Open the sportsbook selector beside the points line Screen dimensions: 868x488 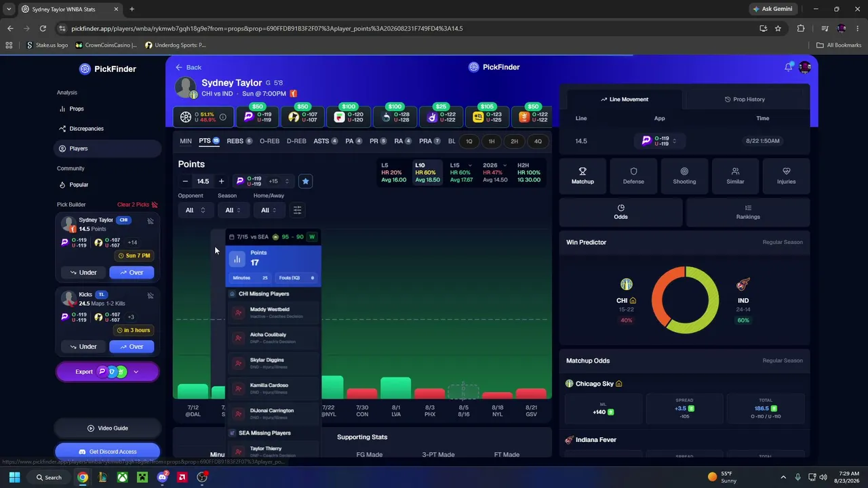click(262, 181)
